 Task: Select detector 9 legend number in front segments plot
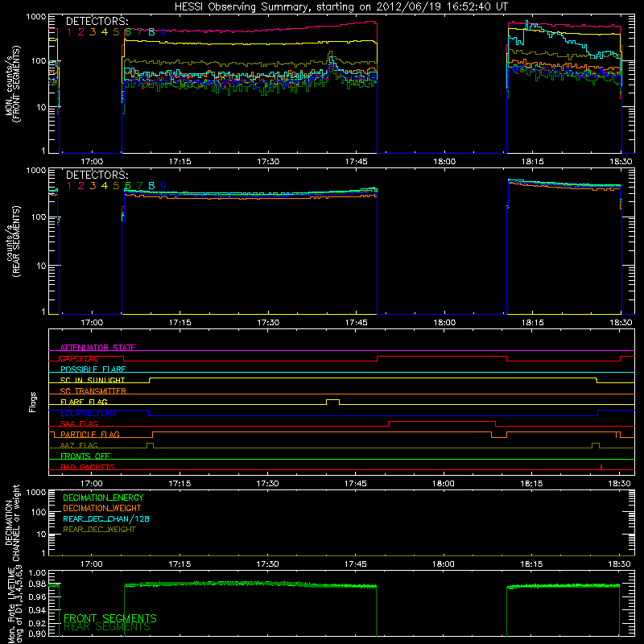[x=163, y=32]
